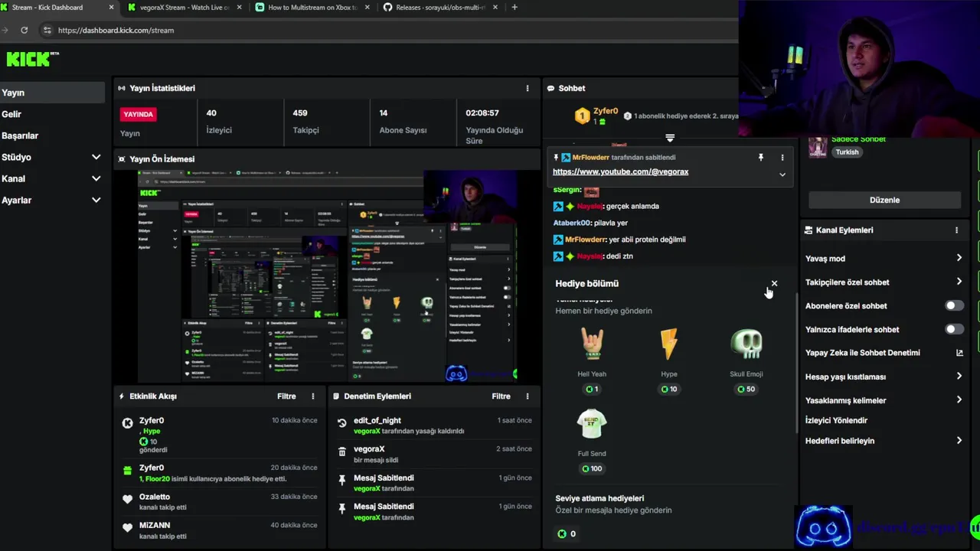This screenshot has height=551, width=980.
Task: Open Kanal Eylemleri three-dot menu
Action: 956,230
